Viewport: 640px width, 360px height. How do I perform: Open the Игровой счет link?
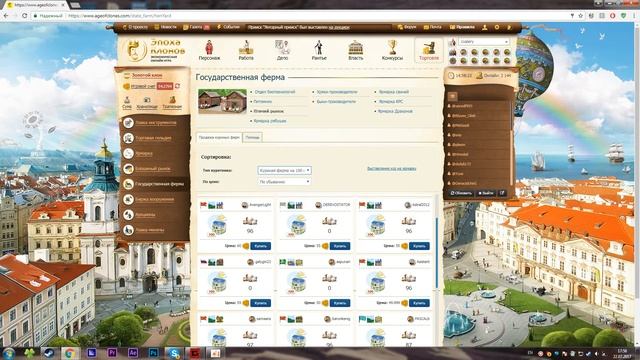(x=143, y=86)
